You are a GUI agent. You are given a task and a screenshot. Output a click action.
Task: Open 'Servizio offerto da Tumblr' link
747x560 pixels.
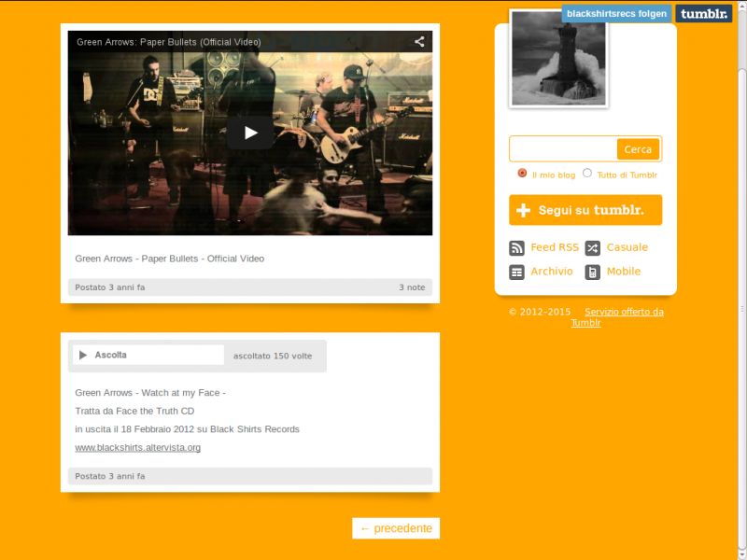tap(617, 316)
